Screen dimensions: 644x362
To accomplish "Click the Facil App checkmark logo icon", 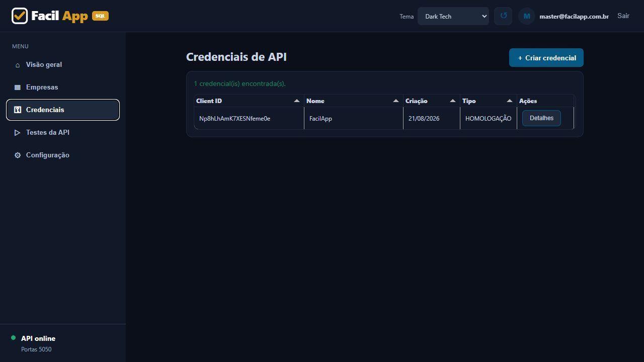I will pos(20,16).
